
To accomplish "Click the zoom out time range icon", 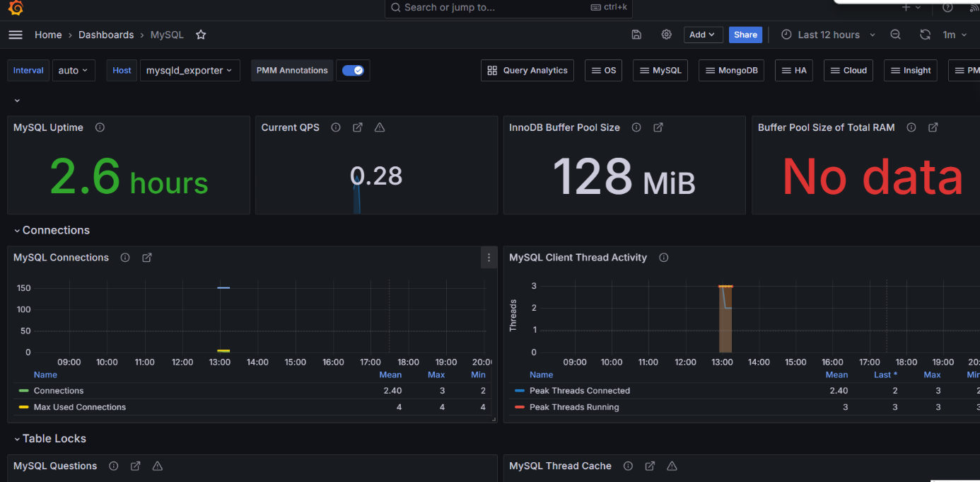I will (x=895, y=35).
